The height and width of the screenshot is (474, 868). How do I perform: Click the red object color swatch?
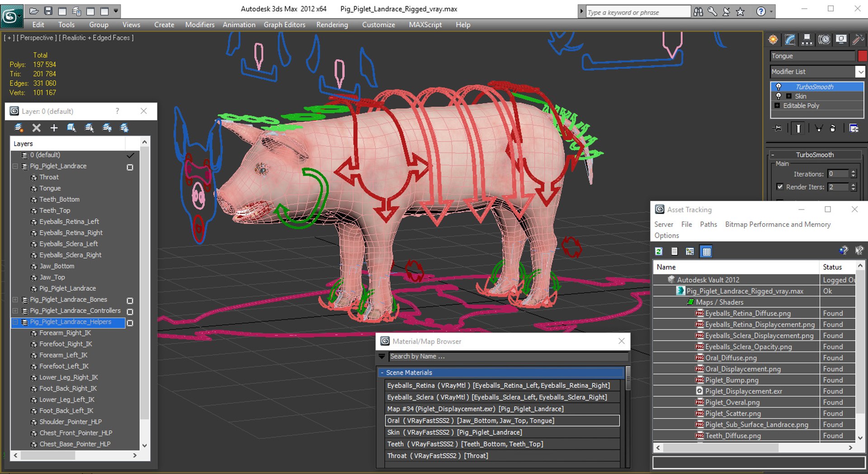[863, 56]
